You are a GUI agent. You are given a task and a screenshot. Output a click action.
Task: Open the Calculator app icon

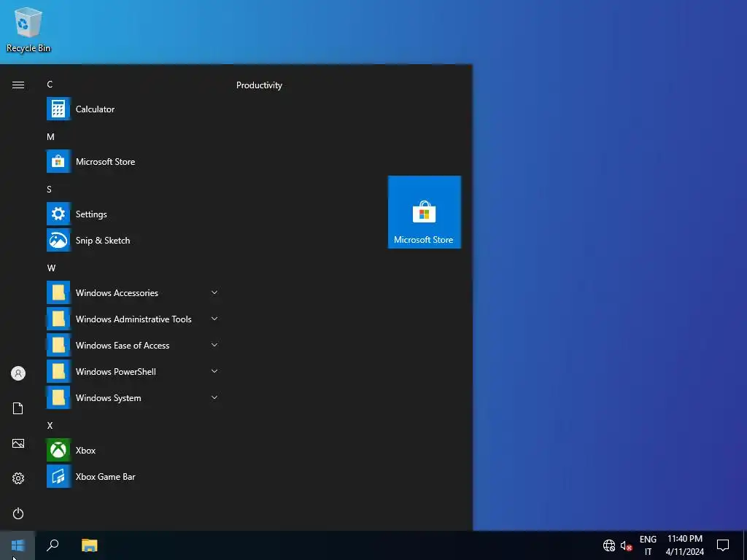[x=58, y=109]
